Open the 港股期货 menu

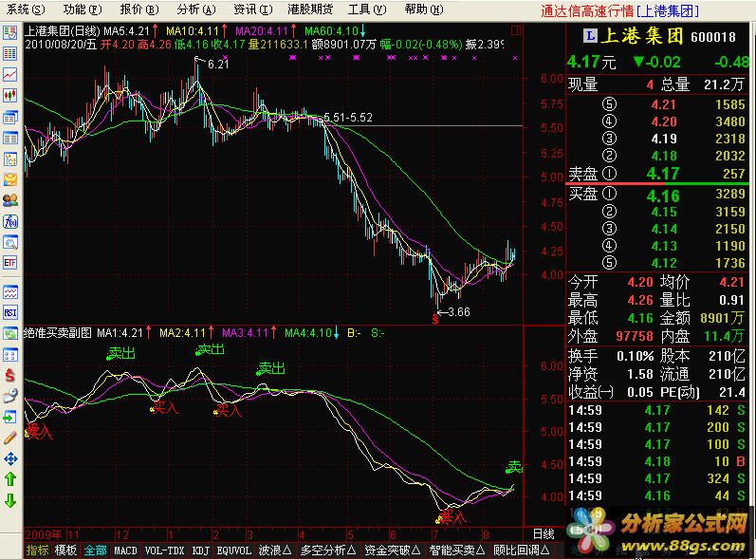(x=310, y=9)
